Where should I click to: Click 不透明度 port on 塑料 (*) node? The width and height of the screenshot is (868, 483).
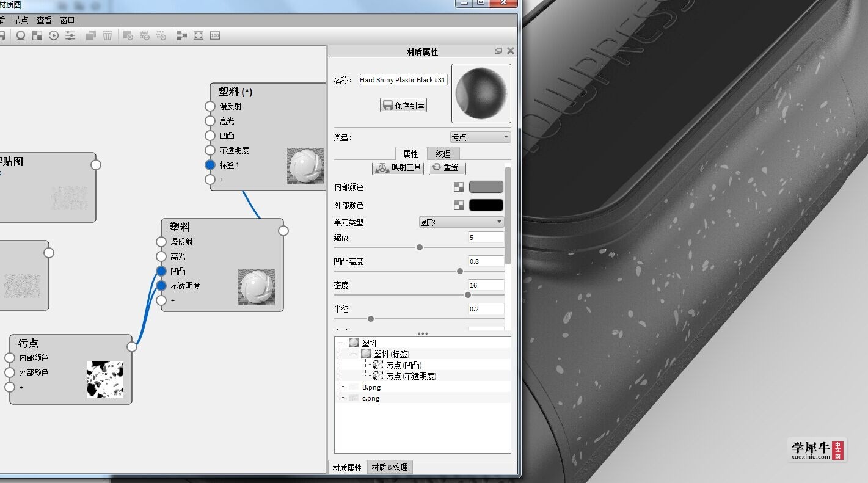click(210, 150)
